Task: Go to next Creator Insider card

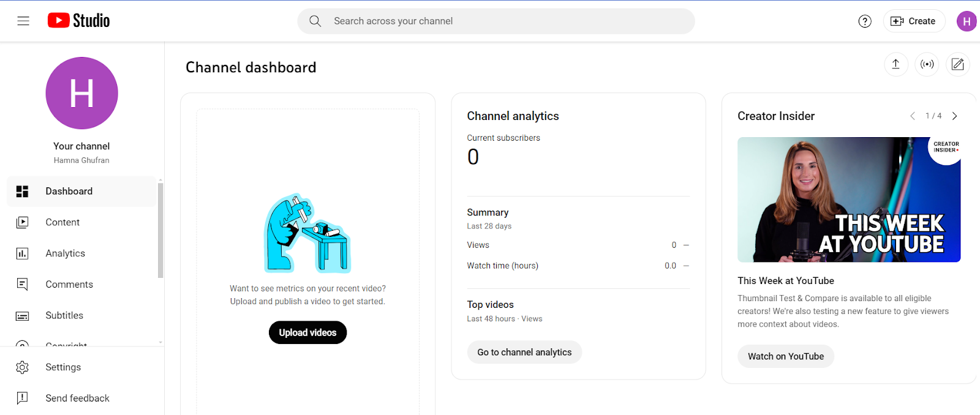Action: pyautogui.click(x=954, y=116)
